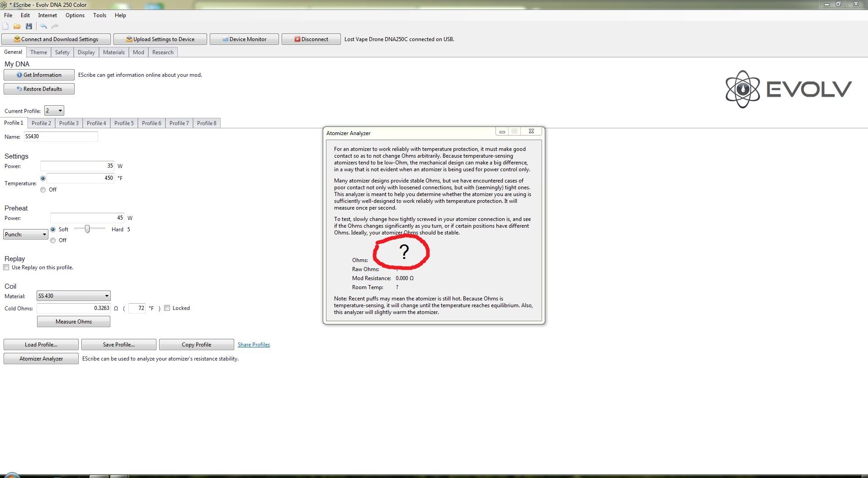Open the Punch preheat dropdown
This screenshot has width=868, height=478.
(x=26, y=234)
